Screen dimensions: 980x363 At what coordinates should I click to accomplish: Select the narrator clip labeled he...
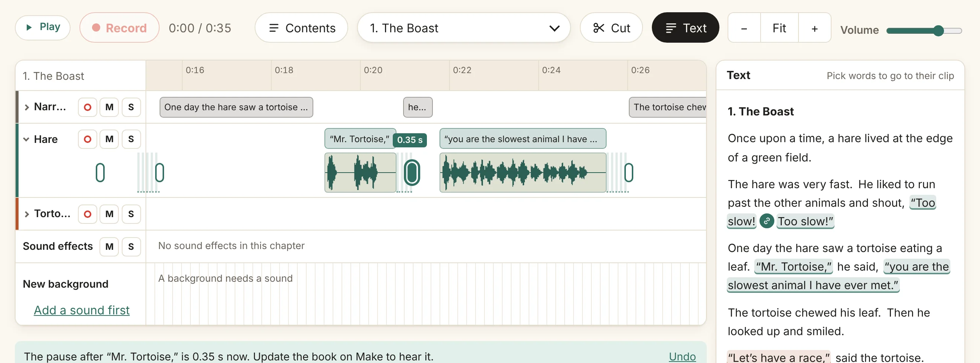click(418, 107)
